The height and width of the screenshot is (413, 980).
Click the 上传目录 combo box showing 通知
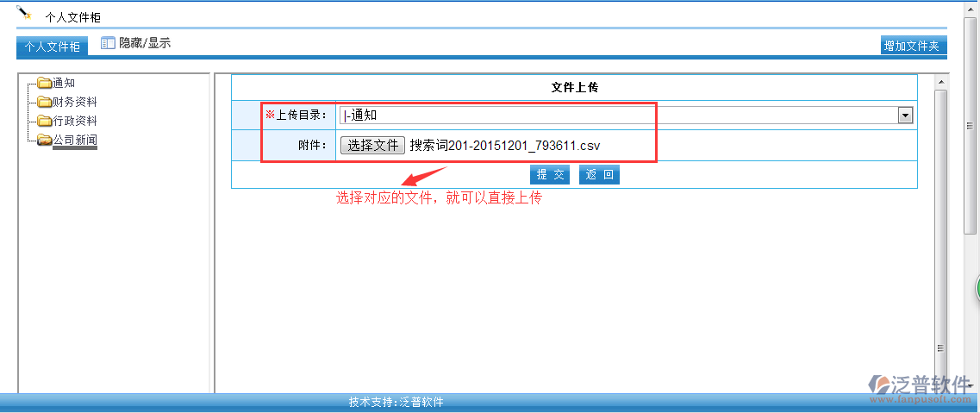627,115
